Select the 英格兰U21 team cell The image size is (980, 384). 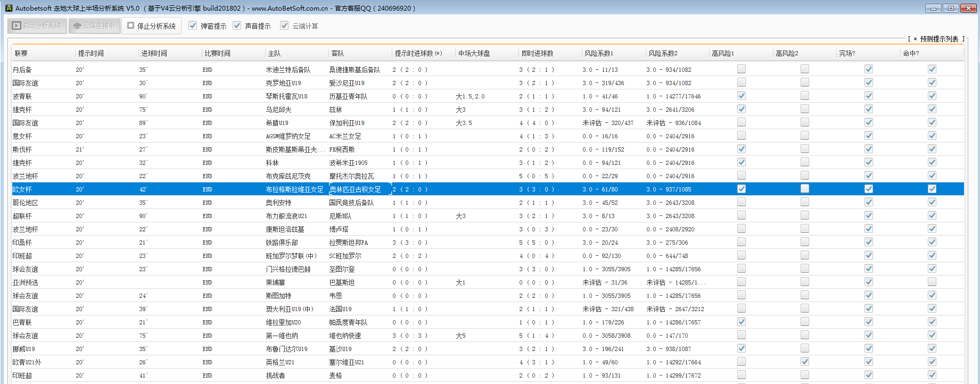[280, 362]
